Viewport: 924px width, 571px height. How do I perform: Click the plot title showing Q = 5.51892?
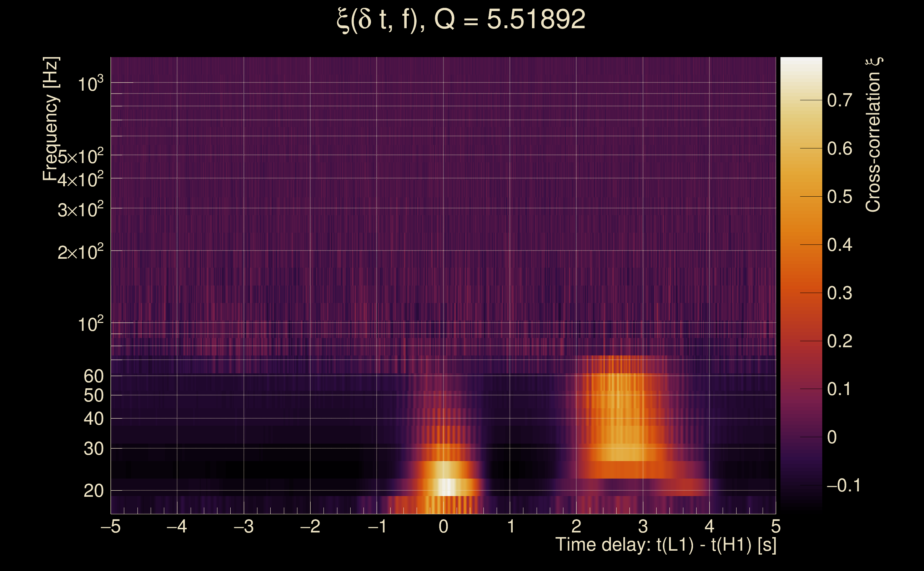[461, 20]
